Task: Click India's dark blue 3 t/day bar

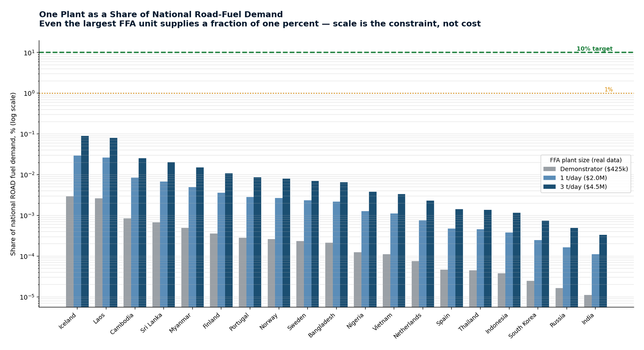Action: pos(603,271)
